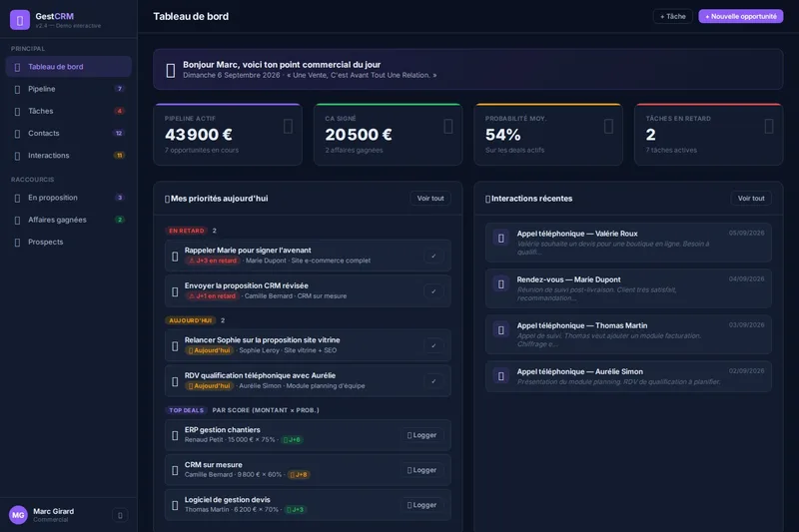Click the MG user avatar
This screenshot has height=532, width=799.
click(x=18, y=515)
